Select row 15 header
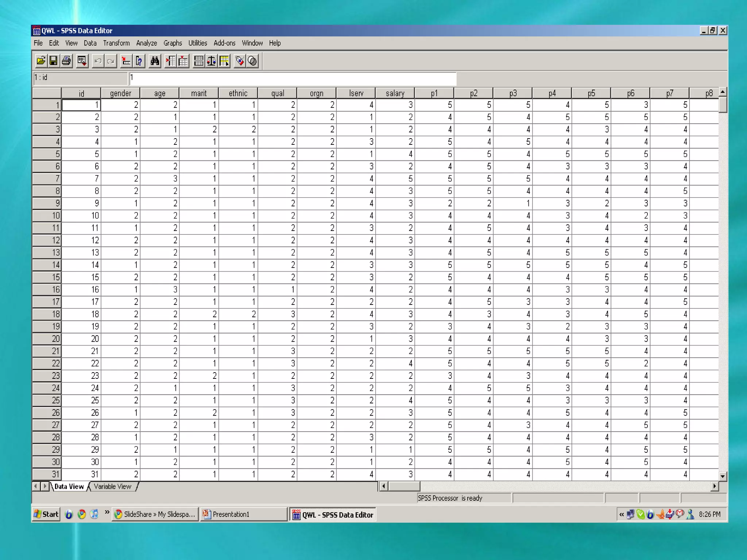 click(x=47, y=277)
